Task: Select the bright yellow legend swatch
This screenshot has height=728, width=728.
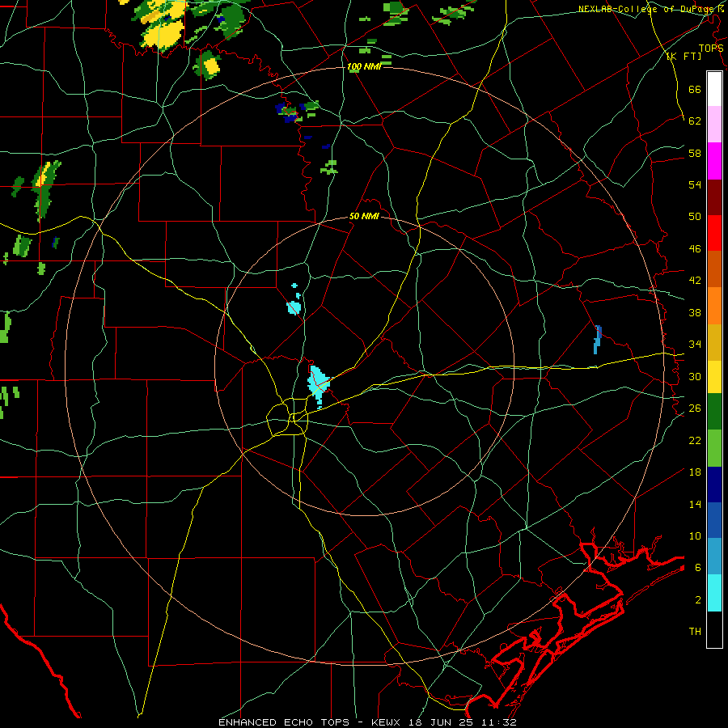Action: click(x=714, y=376)
